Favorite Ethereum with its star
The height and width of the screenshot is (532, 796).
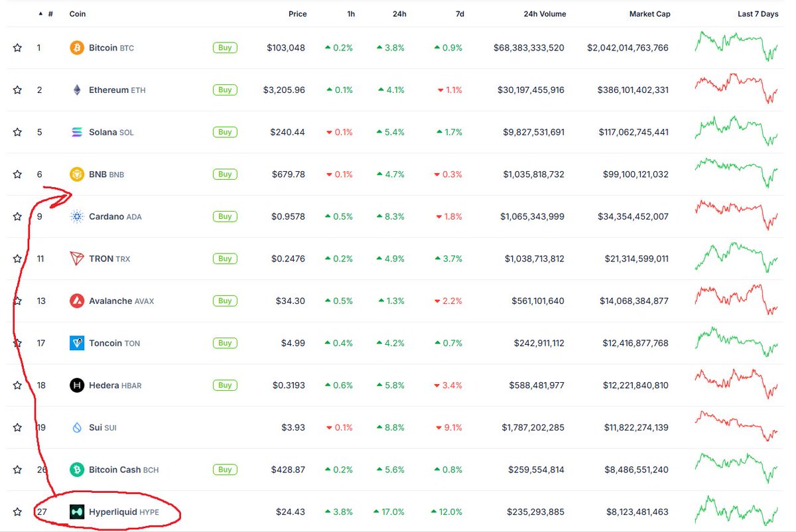(x=17, y=90)
